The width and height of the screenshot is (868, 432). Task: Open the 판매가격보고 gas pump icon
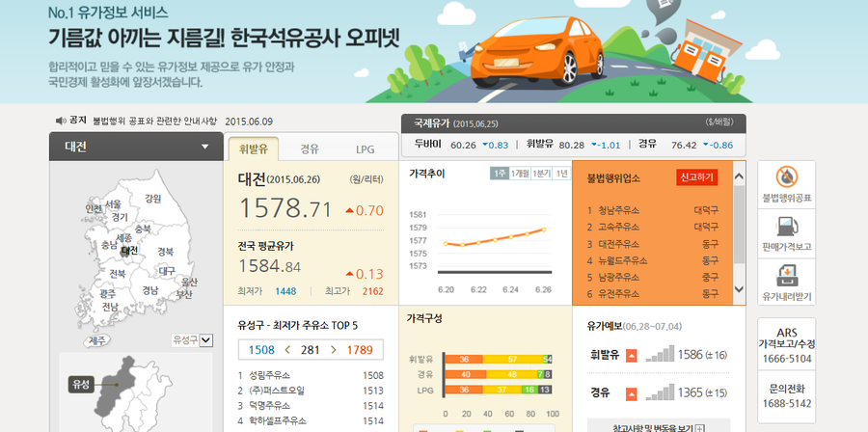tap(787, 227)
